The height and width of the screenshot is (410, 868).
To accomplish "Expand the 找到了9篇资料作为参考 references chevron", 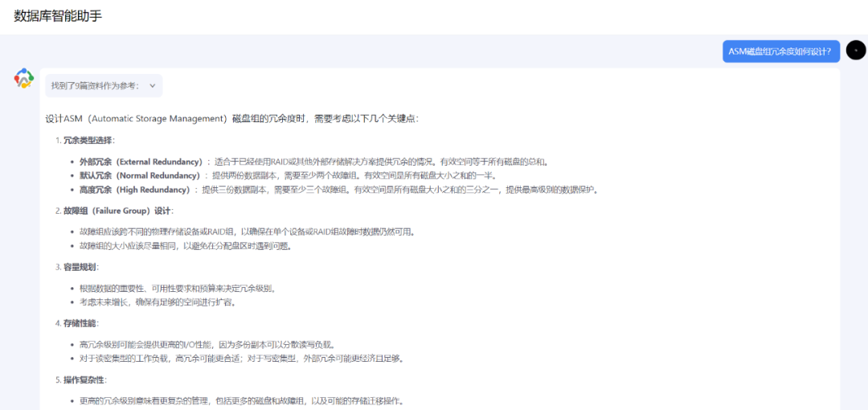I will click(x=153, y=85).
